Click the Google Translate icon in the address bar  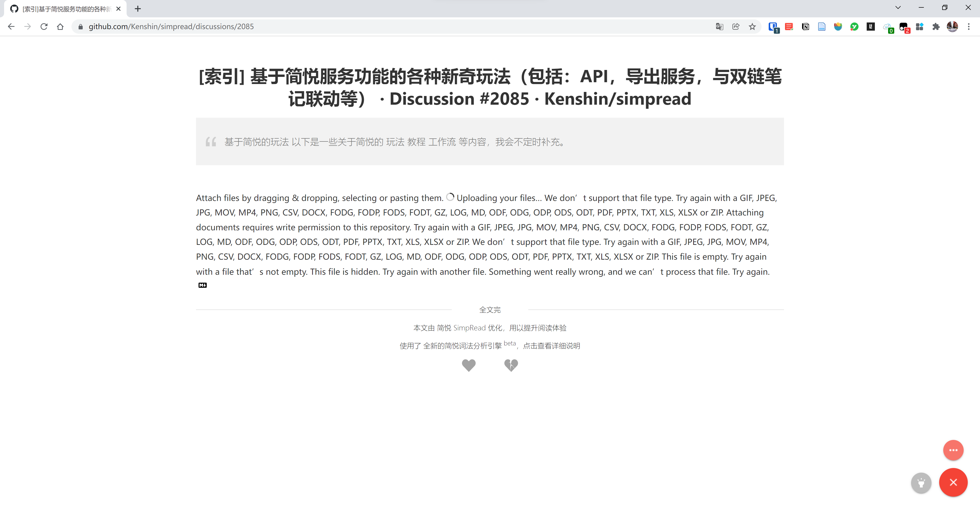[719, 26]
